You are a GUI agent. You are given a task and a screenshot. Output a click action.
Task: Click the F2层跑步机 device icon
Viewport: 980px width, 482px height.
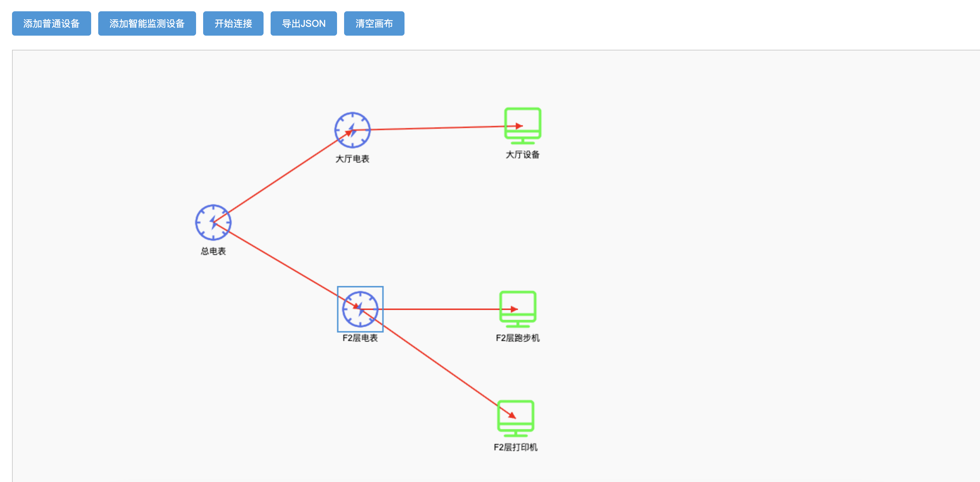point(518,309)
